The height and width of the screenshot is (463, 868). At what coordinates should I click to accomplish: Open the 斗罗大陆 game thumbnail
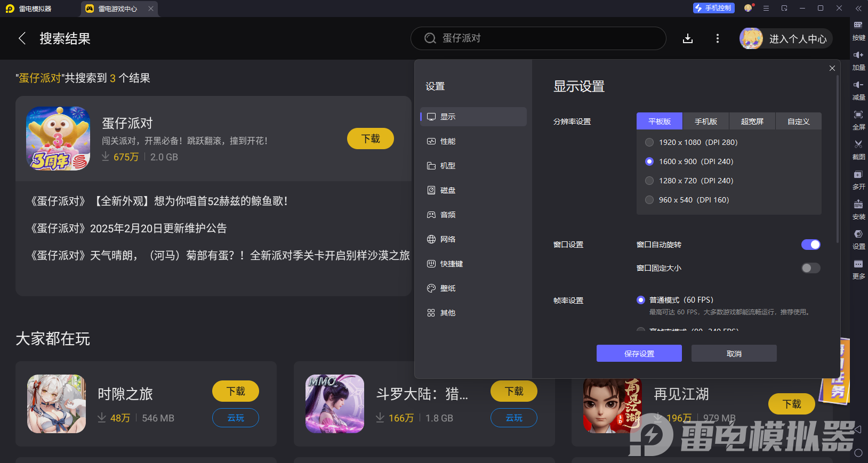click(335, 404)
